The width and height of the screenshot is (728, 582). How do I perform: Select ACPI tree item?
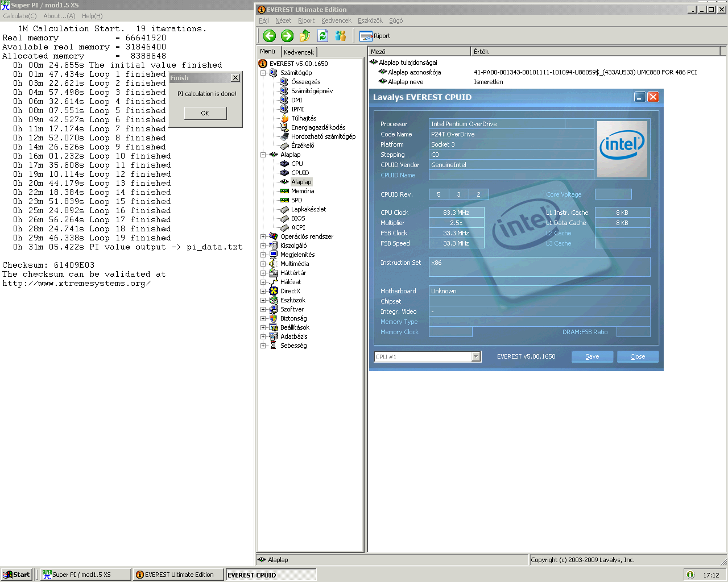pyautogui.click(x=298, y=227)
